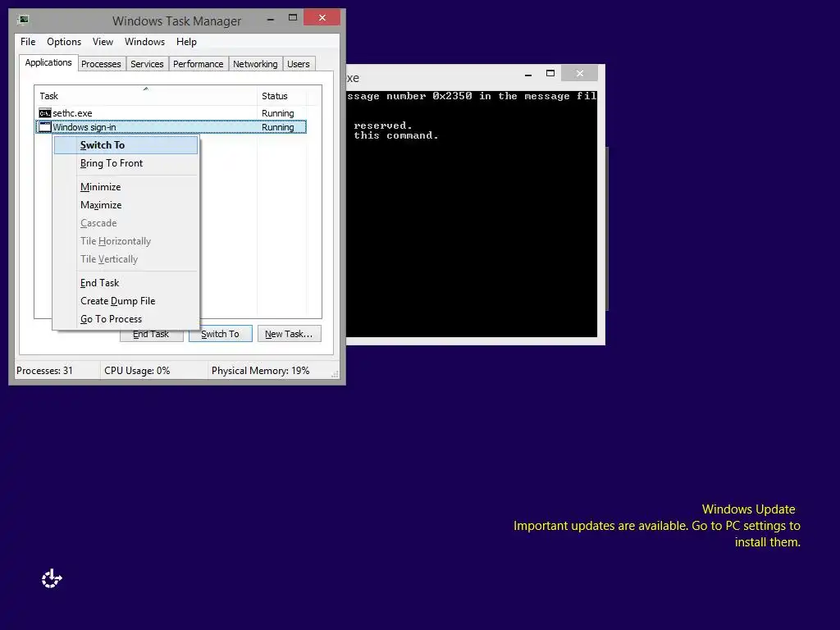Open the Help menu
Image resolution: width=840 pixels, height=630 pixels.
186,42
